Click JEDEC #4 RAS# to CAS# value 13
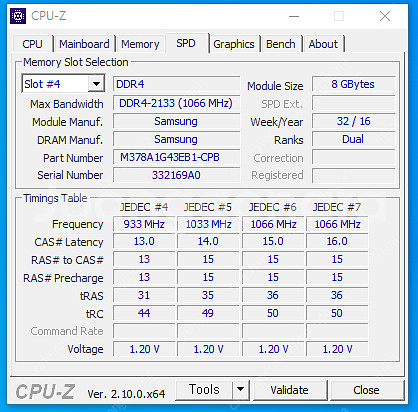Screen dimensions: 418x412 (x=144, y=259)
